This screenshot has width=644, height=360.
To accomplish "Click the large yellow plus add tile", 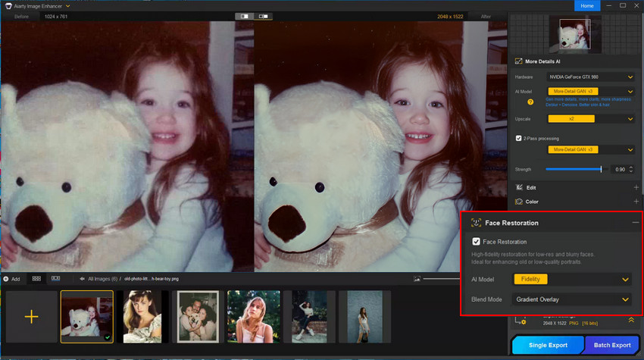I will pyautogui.click(x=31, y=317).
